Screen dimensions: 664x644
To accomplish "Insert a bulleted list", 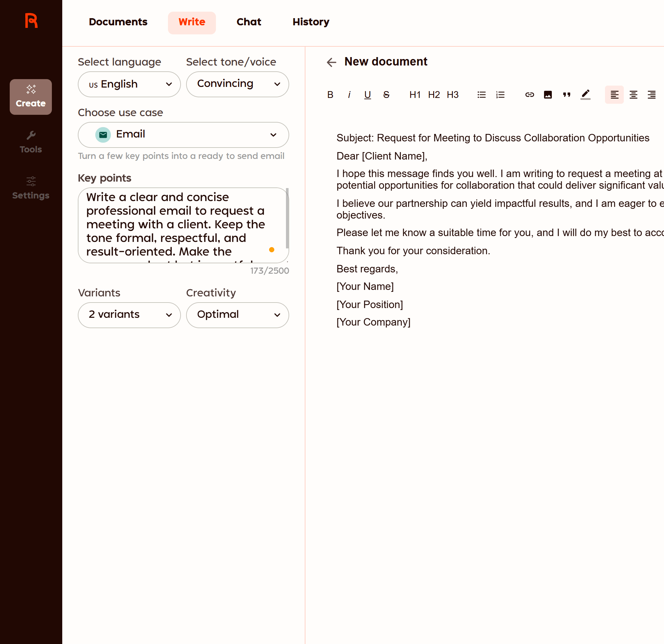I will 481,95.
